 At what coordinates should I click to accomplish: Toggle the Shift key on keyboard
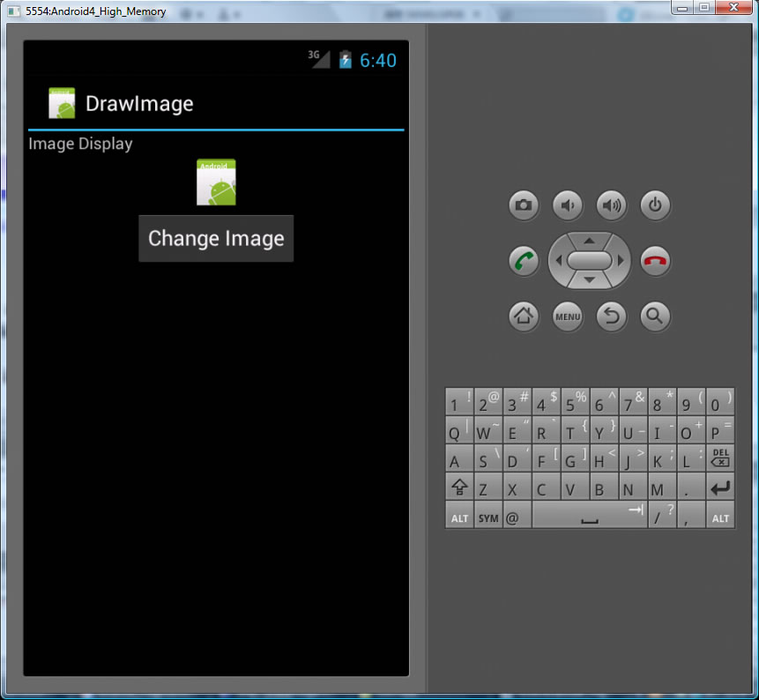click(x=459, y=488)
